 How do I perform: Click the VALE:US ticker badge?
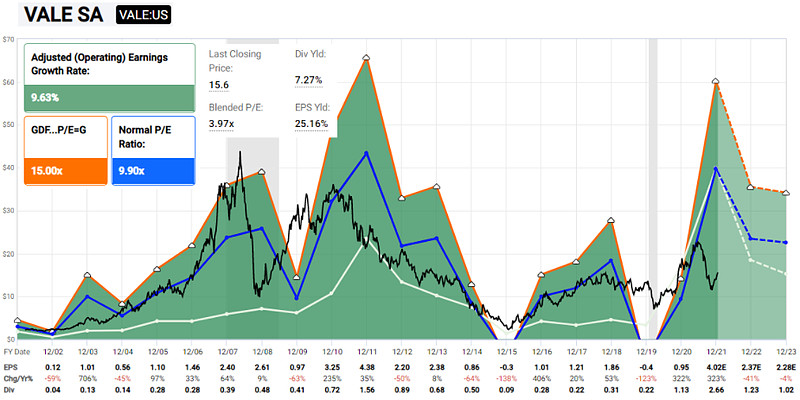(x=149, y=16)
